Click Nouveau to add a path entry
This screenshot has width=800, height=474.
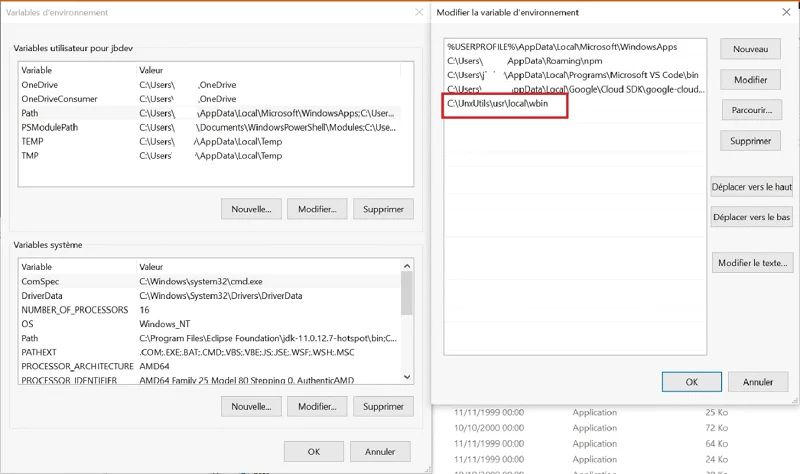click(x=750, y=49)
